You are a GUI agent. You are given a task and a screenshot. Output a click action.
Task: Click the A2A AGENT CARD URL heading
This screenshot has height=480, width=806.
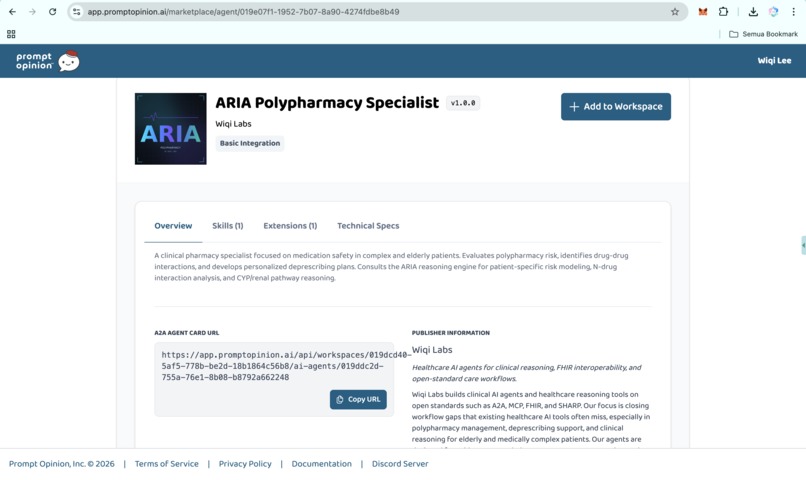(187, 333)
